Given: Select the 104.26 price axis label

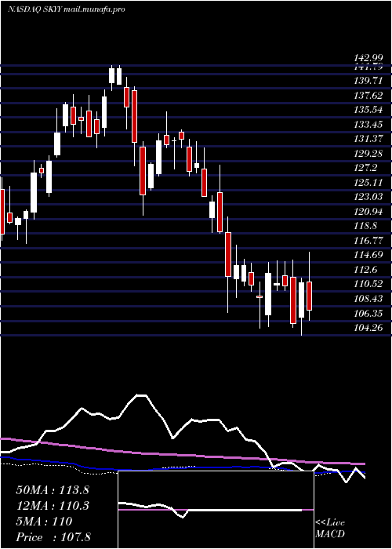Looking at the screenshot, I should click(368, 328).
